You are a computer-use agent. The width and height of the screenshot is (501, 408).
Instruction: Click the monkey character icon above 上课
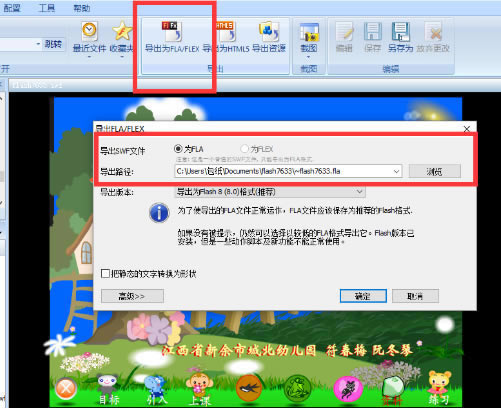tap(200, 384)
